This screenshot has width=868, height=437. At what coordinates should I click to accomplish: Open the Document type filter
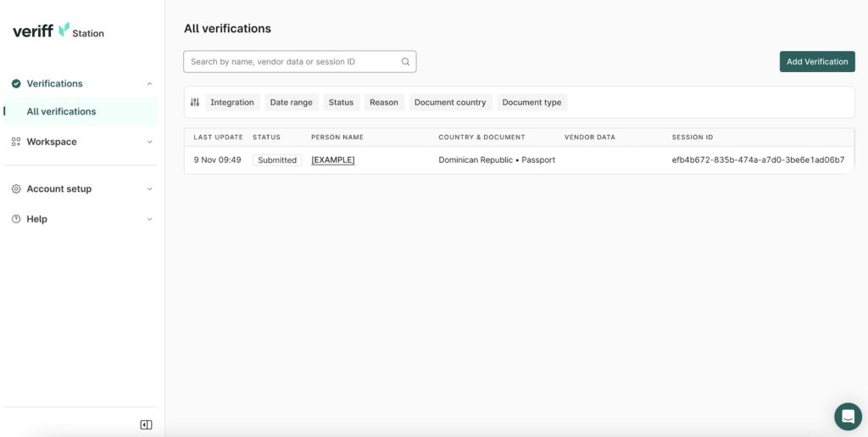click(532, 103)
